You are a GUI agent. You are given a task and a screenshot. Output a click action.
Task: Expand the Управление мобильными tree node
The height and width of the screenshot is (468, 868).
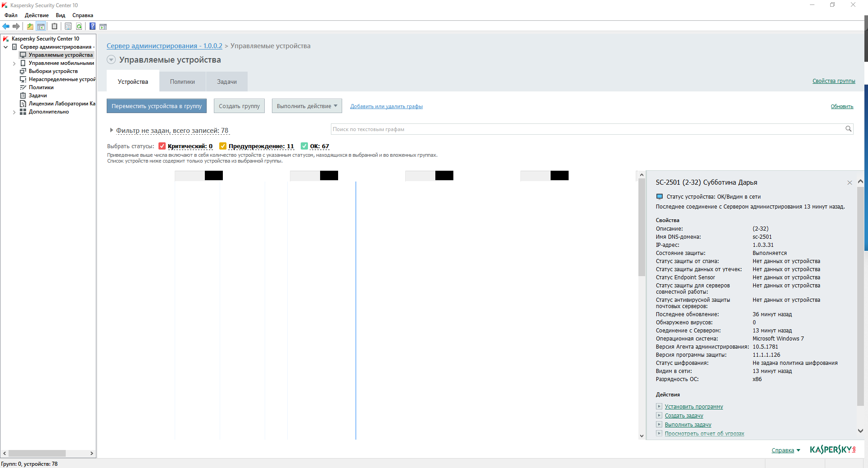tap(14, 64)
